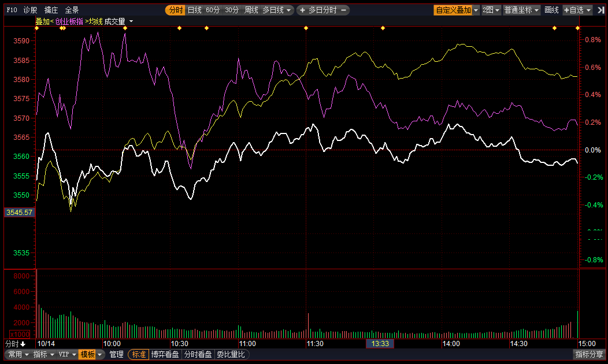Image resolution: width=608 pixels, height=364 pixels.
Task: Click the 分时 down-arrow switch at bottom left
Action: 15,344
